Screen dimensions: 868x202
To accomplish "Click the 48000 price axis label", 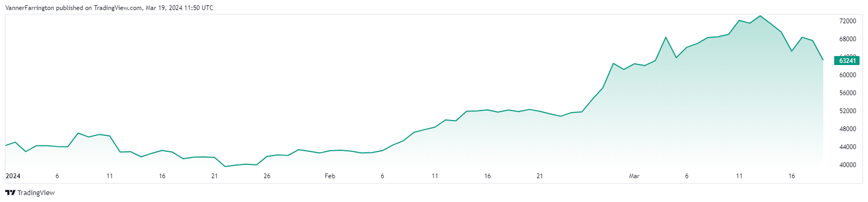I will tap(847, 129).
